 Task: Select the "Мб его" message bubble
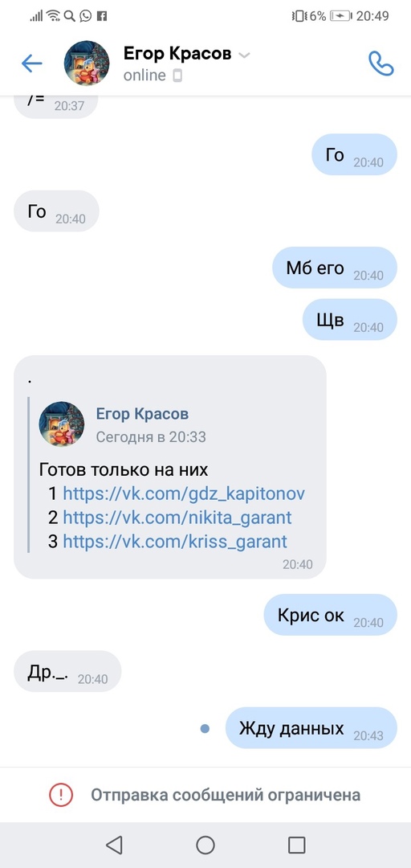point(336,268)
